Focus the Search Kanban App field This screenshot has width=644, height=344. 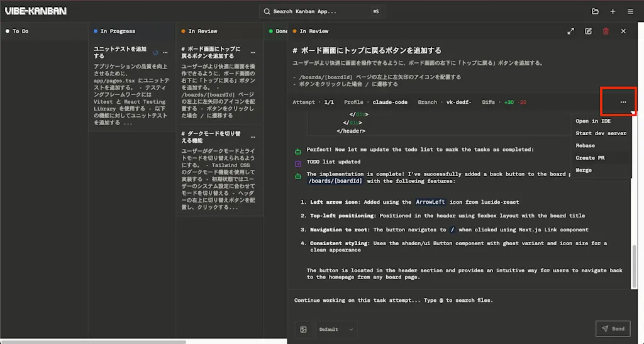(x=322, y=11)
